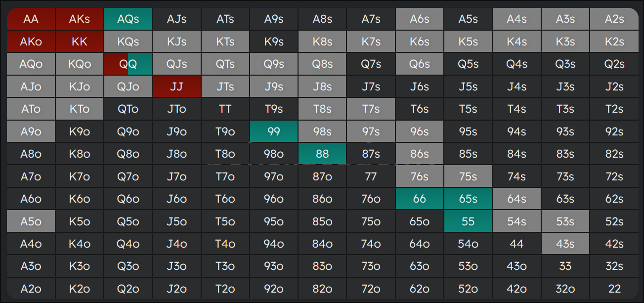644x303 pixels.
Task: Click the teal 99 cell
Action: coord(274,131)
